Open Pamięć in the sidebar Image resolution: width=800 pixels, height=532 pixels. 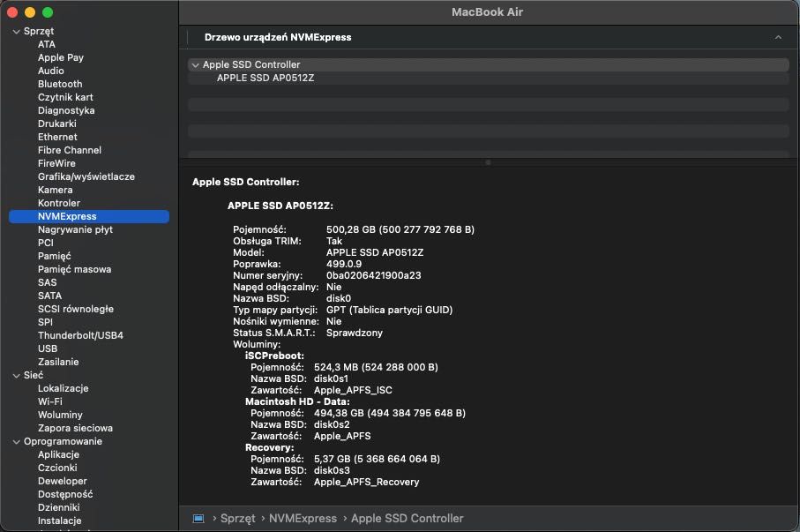(54, 257)
